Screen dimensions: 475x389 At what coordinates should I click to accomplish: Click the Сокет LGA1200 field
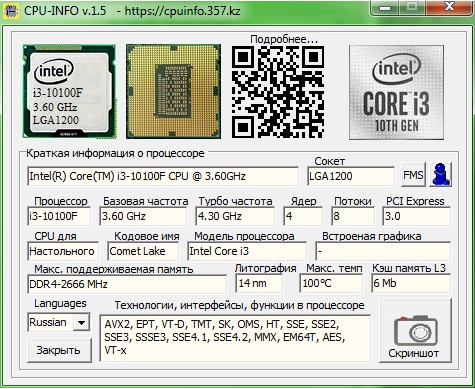(x=351, y=176)
